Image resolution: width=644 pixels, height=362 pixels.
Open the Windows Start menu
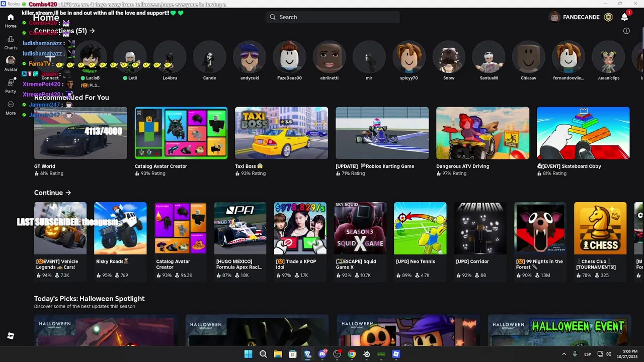click(x=248, y=354)
